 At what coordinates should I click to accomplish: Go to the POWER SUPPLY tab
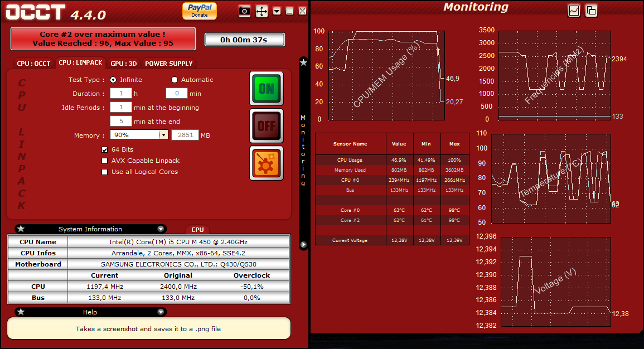tap(169, 64)
